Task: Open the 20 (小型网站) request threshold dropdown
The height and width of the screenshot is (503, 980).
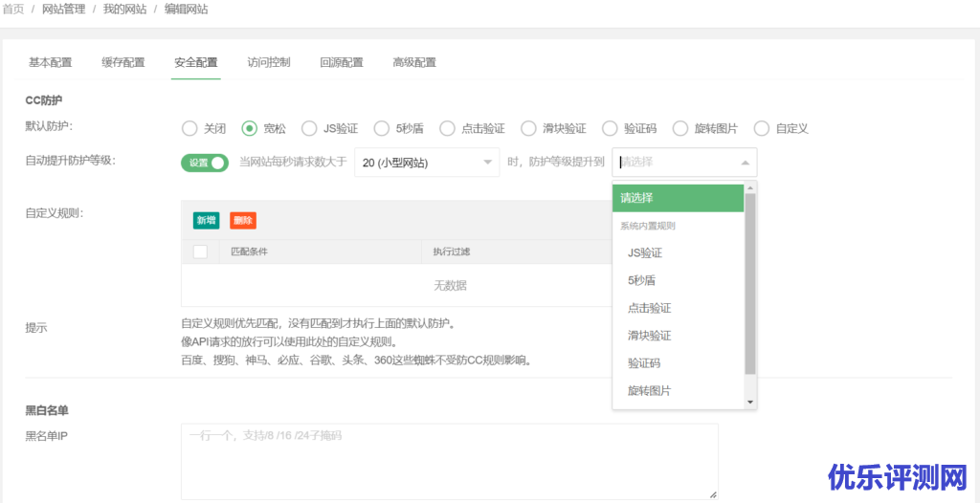Action: tap(427, 163)
